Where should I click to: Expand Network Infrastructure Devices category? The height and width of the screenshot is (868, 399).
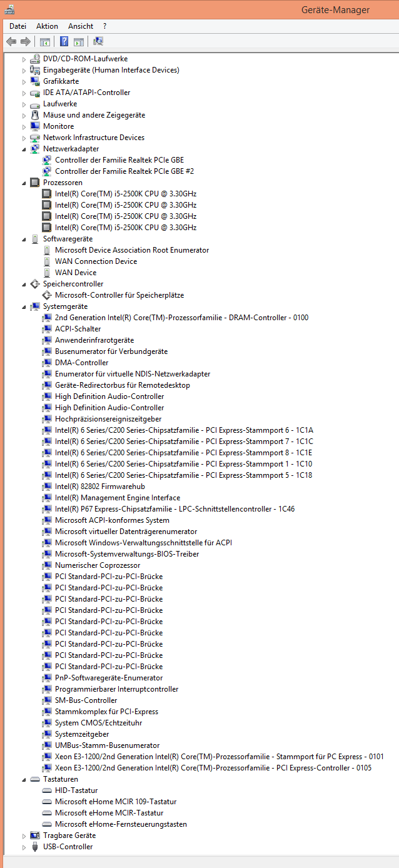click(x=24, y=138)
